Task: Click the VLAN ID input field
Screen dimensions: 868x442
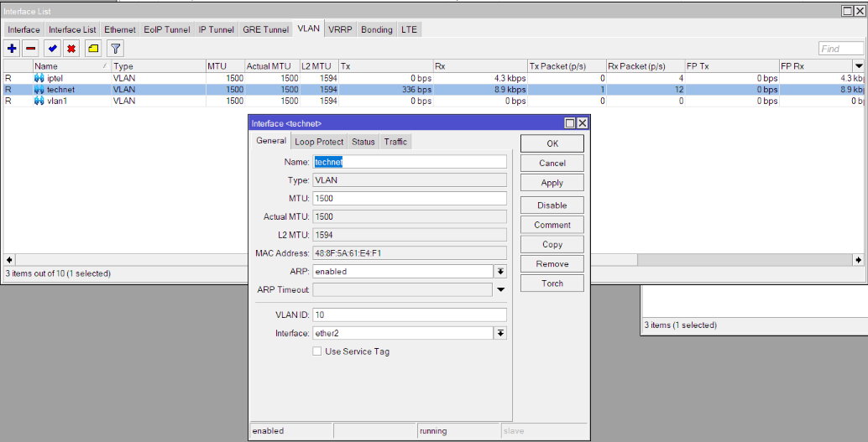Action: pos(410,315)
